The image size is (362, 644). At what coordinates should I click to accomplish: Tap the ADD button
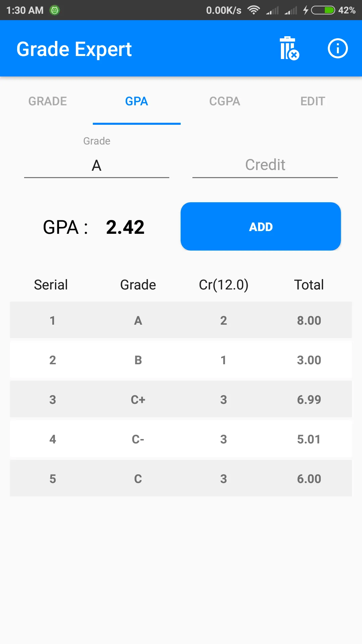pos(261,226)
